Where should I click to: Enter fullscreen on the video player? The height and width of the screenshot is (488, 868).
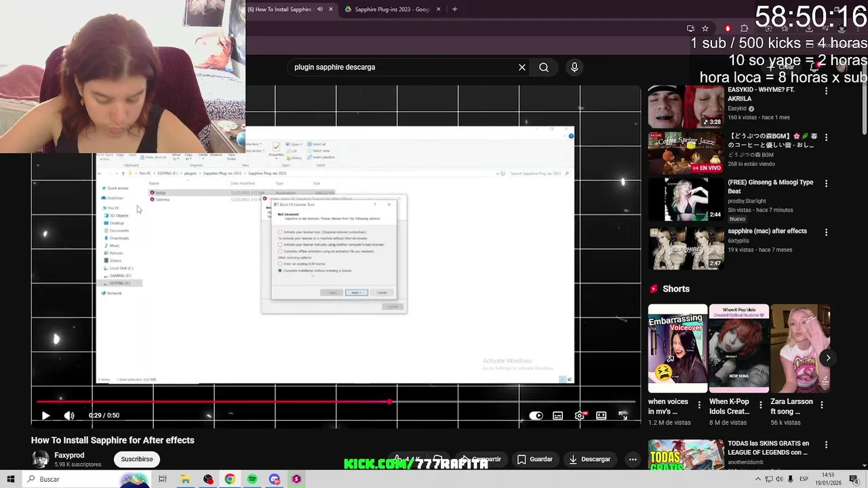point(623,415)
